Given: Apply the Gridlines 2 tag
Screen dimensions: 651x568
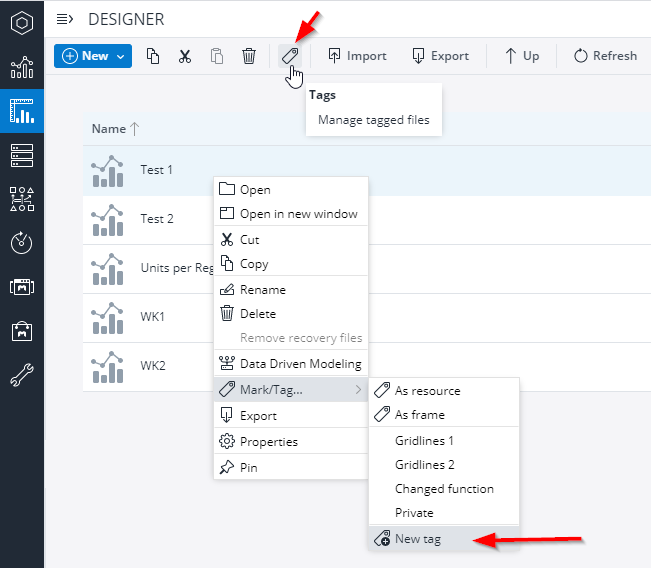Looking at the screenshot, I should click(x=444, y=465).
